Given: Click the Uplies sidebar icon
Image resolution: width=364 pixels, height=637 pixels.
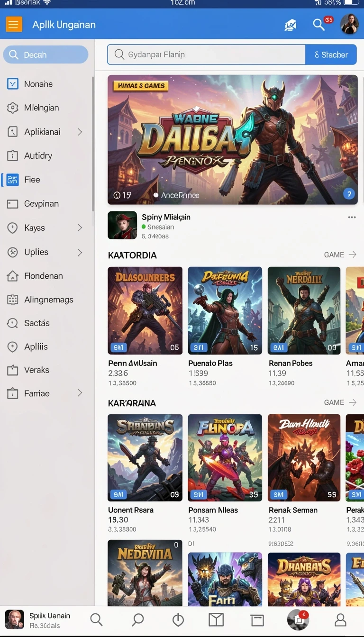Looking at the screenshot, I should 13,252.
